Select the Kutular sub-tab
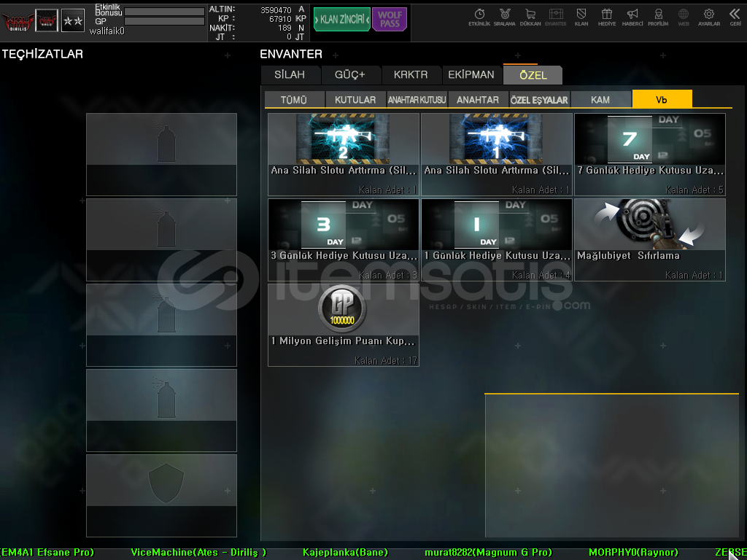 point(355,99)
